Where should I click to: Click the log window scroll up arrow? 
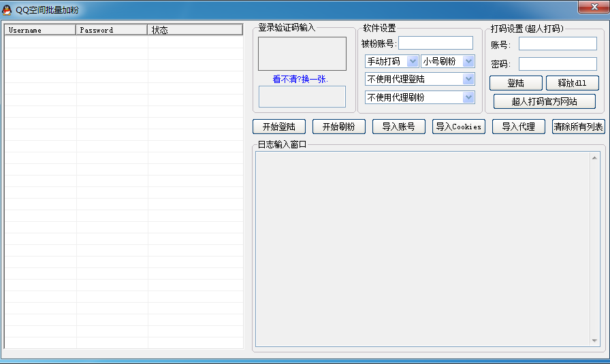pyautogui.click(x=594, y=158)
